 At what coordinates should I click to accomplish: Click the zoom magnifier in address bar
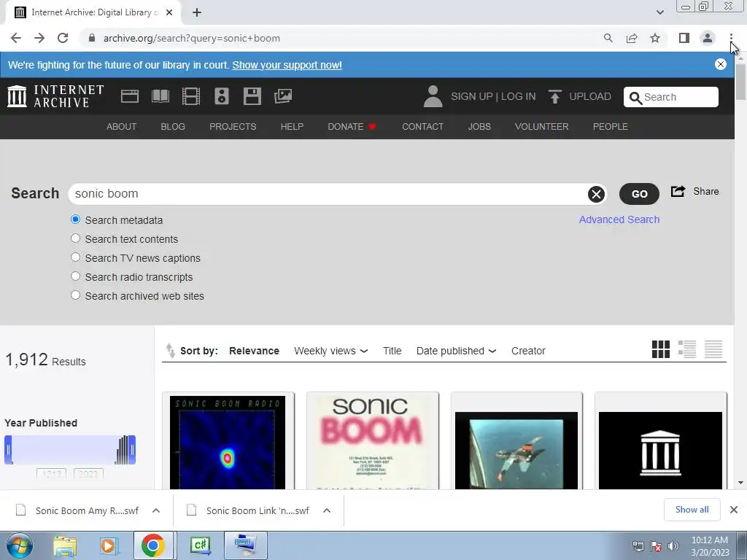608,38
